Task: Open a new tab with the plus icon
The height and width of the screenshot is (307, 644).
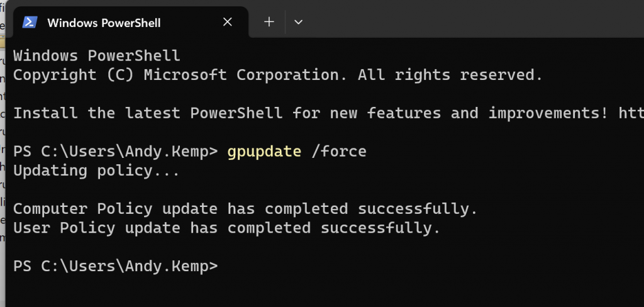Action: pyautogui.click(x=269, y=22)
